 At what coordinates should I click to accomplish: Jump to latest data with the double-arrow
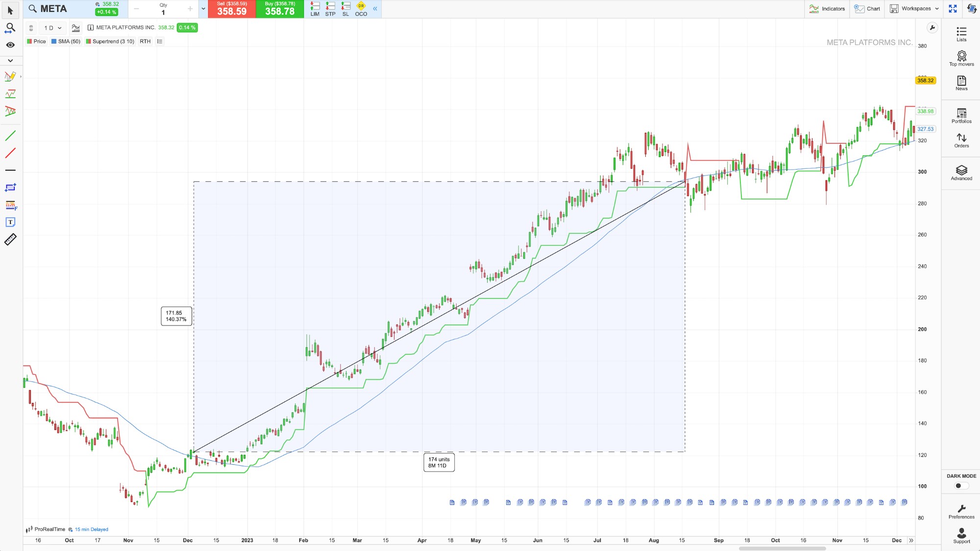tap(911, 540)
